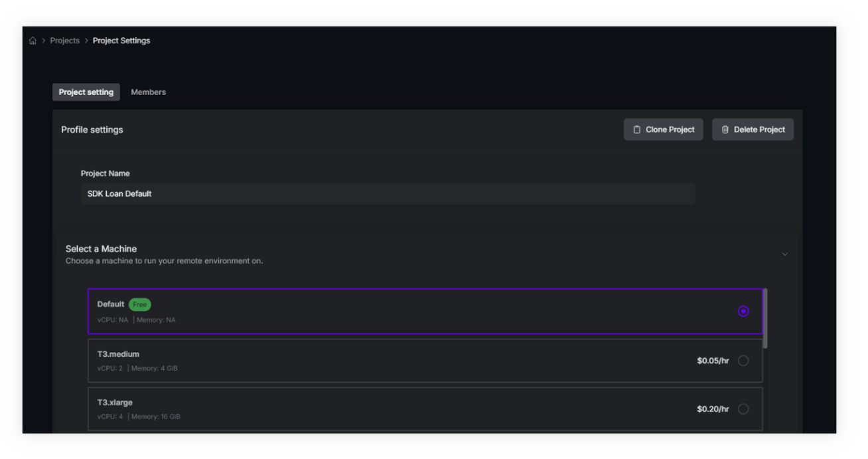This screenshot has width=868, height=459.
Task: Click the $0.05/hr price text
Action: (713, 361)
